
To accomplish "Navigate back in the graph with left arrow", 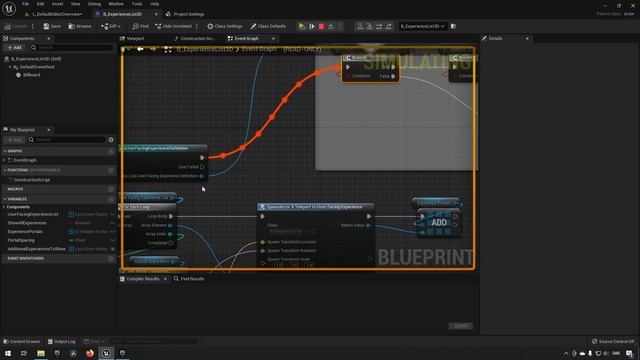I will (140, 49).
